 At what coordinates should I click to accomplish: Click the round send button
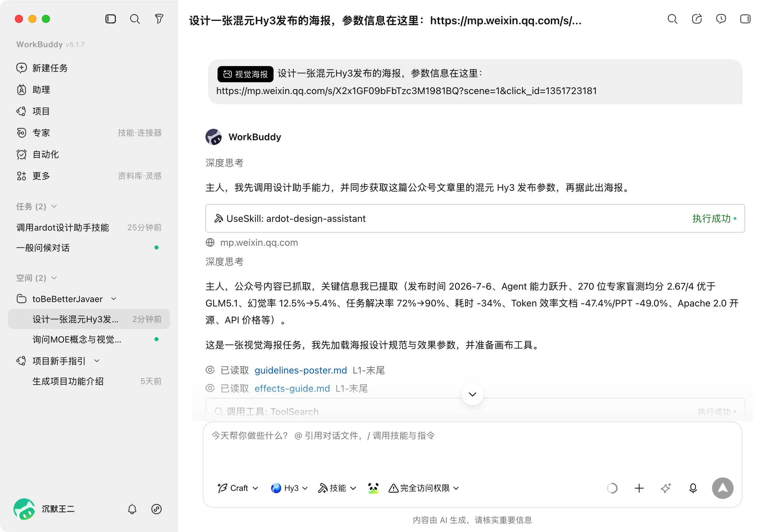point(723,488)
